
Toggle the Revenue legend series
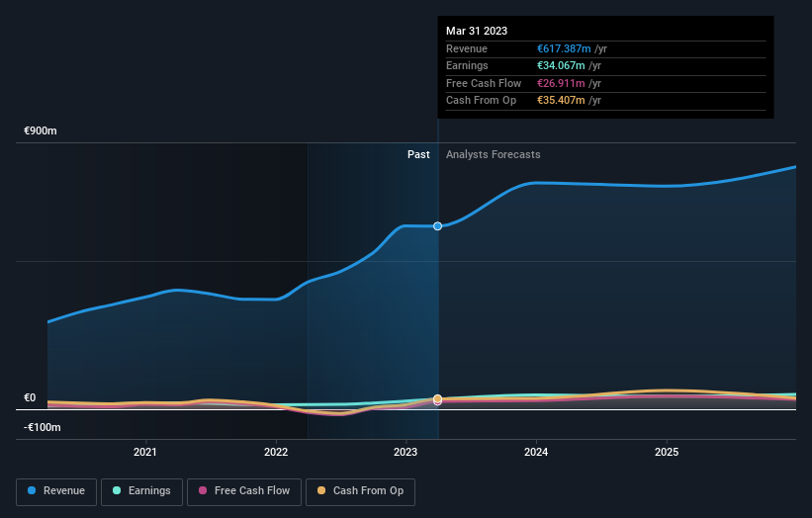(x=56, y=491)
